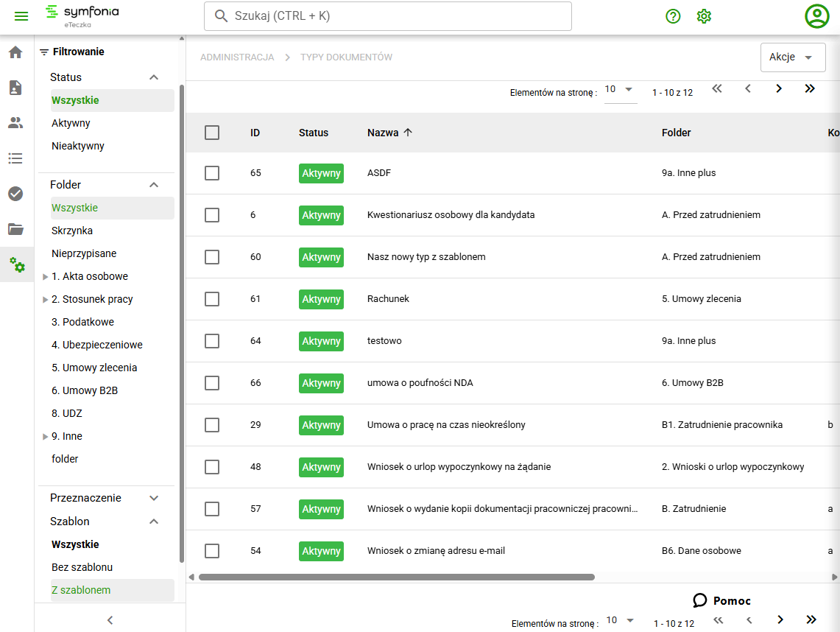Go to next page in bottom pagination
Screen dimensions: 840x632
pyautogui.click(x=780, y=619)
